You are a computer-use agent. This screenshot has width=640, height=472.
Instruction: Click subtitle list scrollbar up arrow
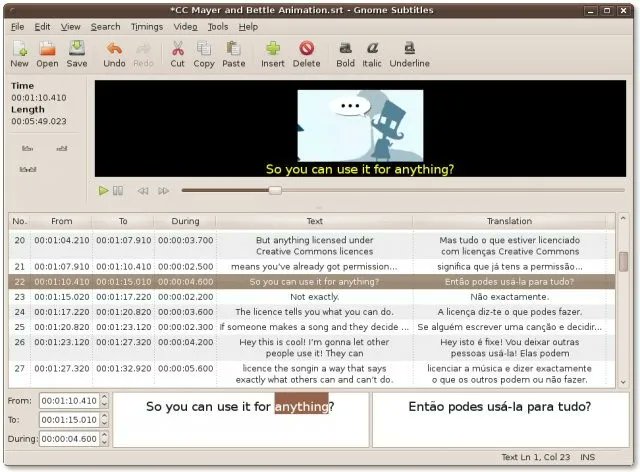click(x=623, y=218)
